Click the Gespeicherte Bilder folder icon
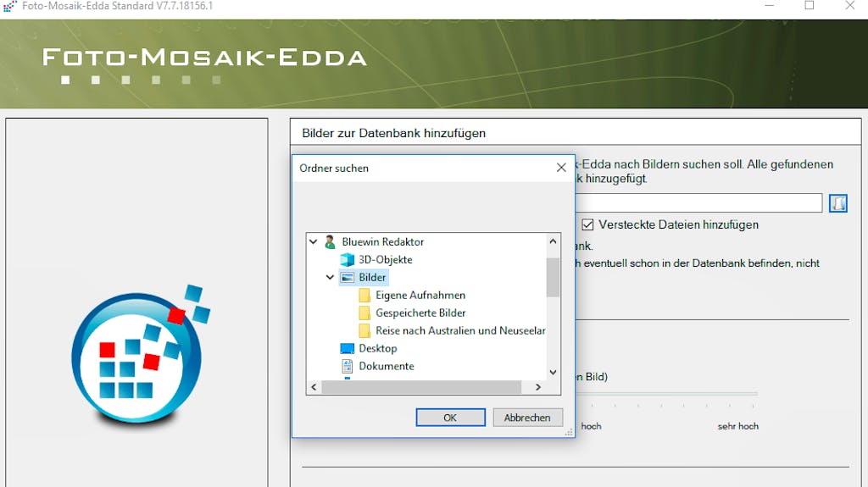 [364, 313]
